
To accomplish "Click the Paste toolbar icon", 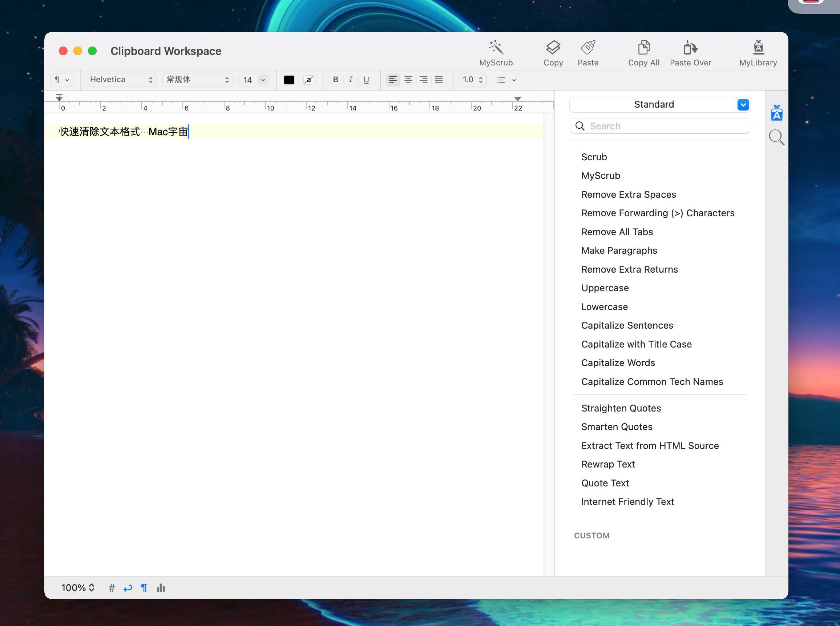I will pos(587,52).
